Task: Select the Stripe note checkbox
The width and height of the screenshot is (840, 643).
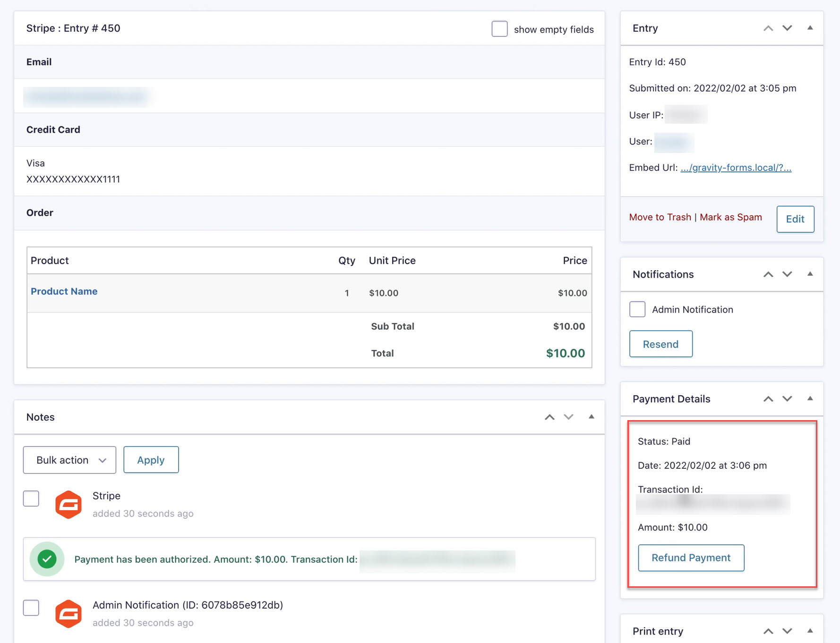Action: [31, 498]
